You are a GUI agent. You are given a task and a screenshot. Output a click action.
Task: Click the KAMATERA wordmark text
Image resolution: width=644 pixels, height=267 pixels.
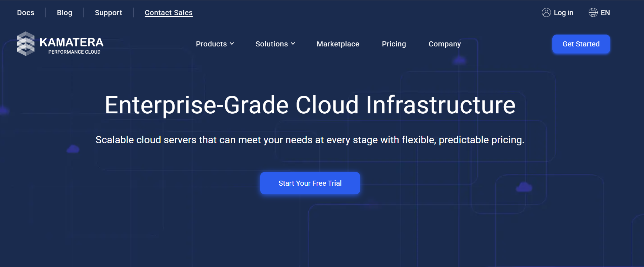[71, 42]
